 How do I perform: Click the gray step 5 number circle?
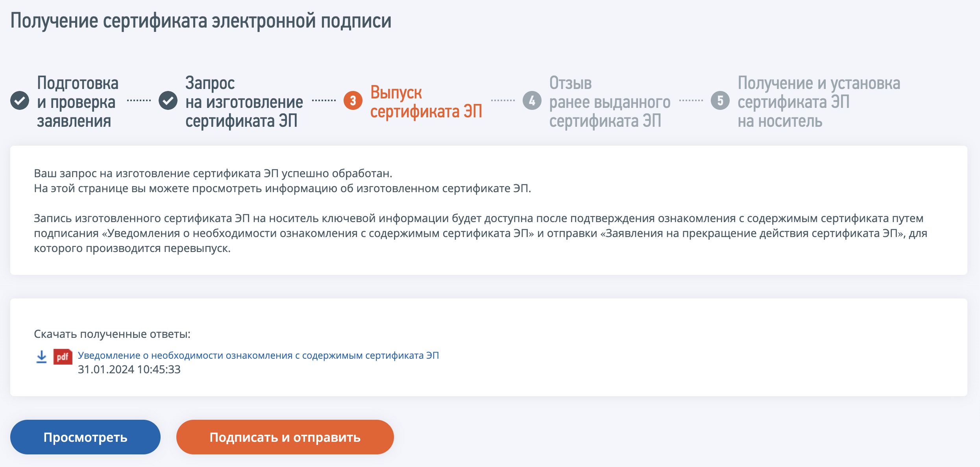(x=720, y=101)
